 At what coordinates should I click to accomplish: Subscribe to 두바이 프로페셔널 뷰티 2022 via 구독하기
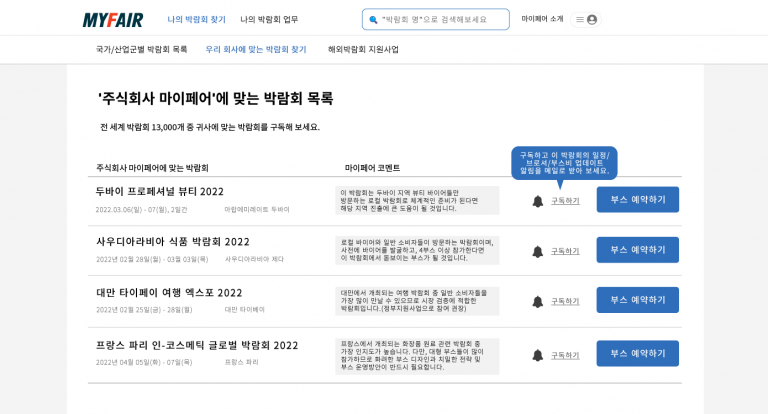pyautogui.click(x=565, y=201)
